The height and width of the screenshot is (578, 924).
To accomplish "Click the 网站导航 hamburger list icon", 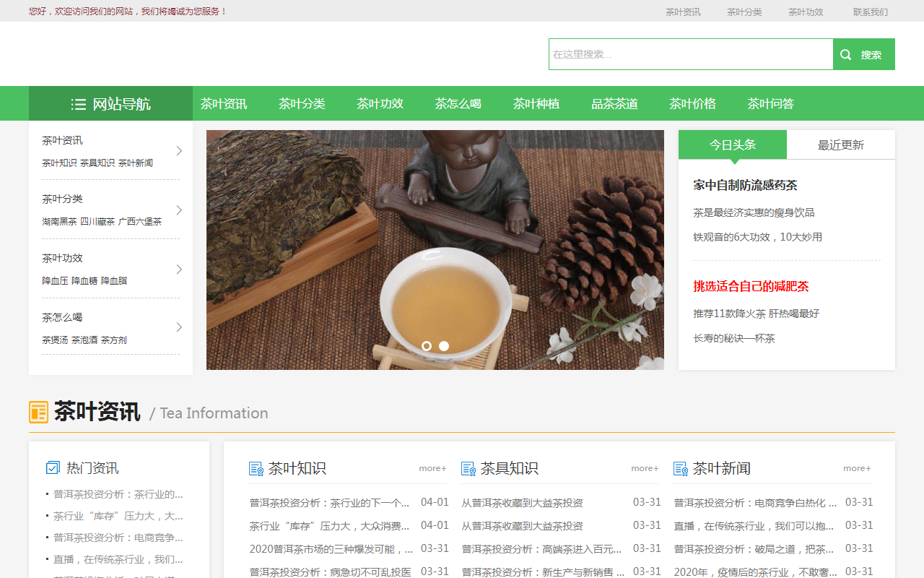I will click(79, 104).
